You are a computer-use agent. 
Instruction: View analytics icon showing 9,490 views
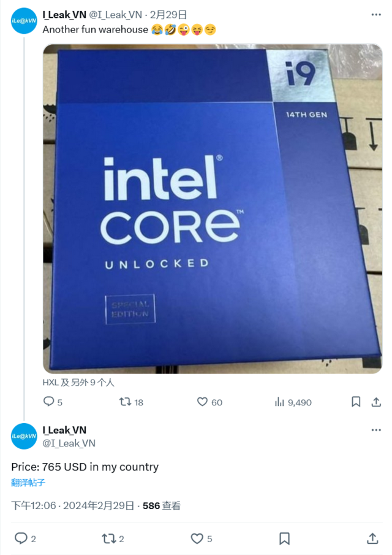pyautogui.click(x=279, y=402)
